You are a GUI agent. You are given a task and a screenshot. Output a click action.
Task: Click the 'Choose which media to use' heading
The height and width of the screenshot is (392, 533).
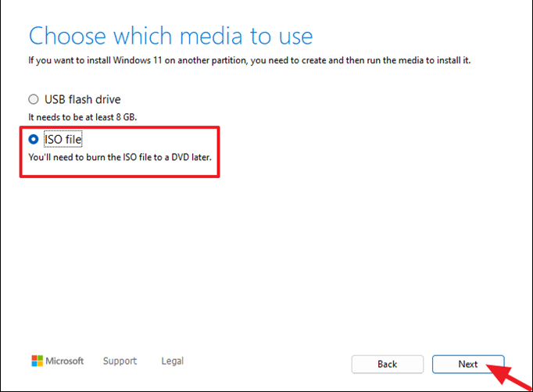(170, 36)
